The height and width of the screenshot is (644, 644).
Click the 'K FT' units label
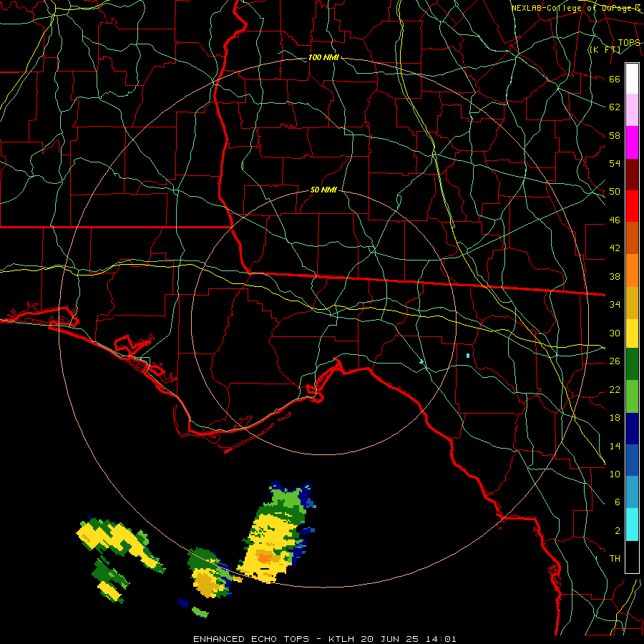coord(606,50)
